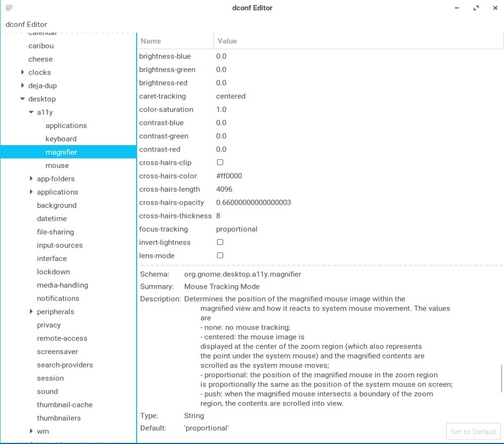Screen dimensions: 504x444
Task: Expand the clocks tree node
Action: coord(23,72)
